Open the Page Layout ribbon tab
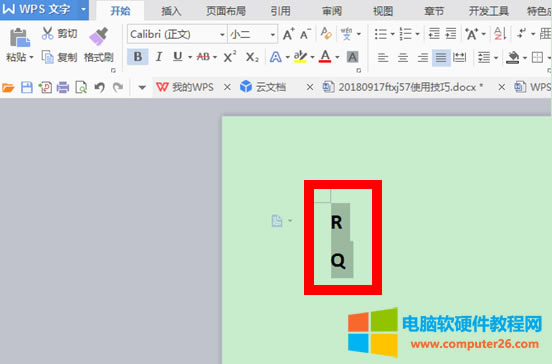The image size is (552, 364). click(226, 11)
